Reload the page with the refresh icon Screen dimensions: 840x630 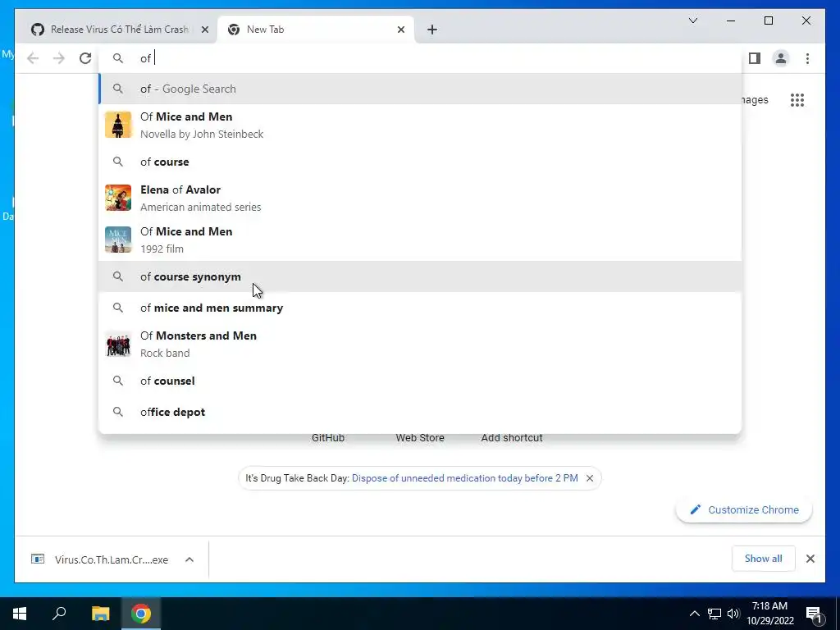[x=85, y=58]
